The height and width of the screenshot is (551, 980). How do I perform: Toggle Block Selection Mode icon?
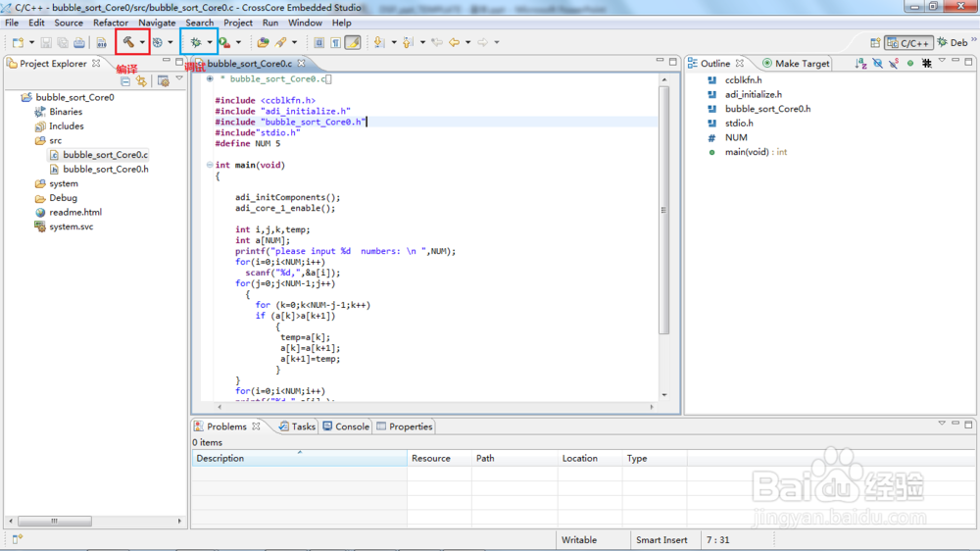[x=318, y=42]
